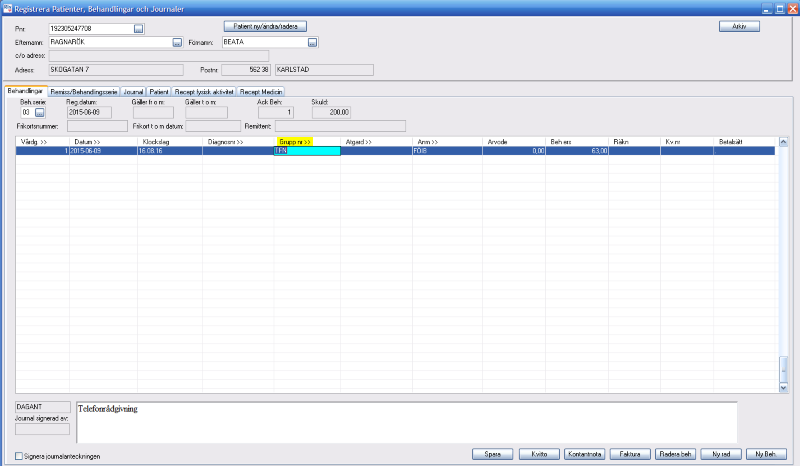
Task: Click the Ack.Beh field
Action: 276,113
